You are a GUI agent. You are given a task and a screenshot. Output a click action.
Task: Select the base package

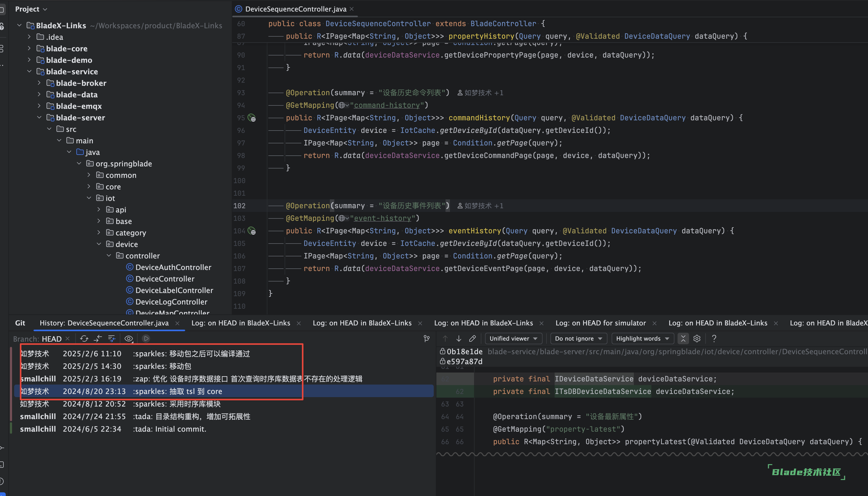click(x=124, y=221)
